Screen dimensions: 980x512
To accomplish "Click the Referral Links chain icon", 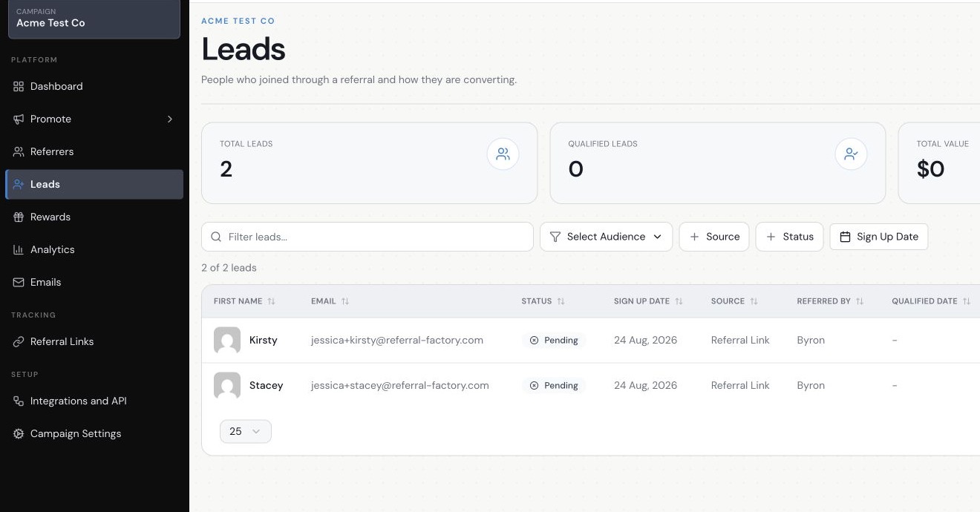I will [x=19, y=341].
